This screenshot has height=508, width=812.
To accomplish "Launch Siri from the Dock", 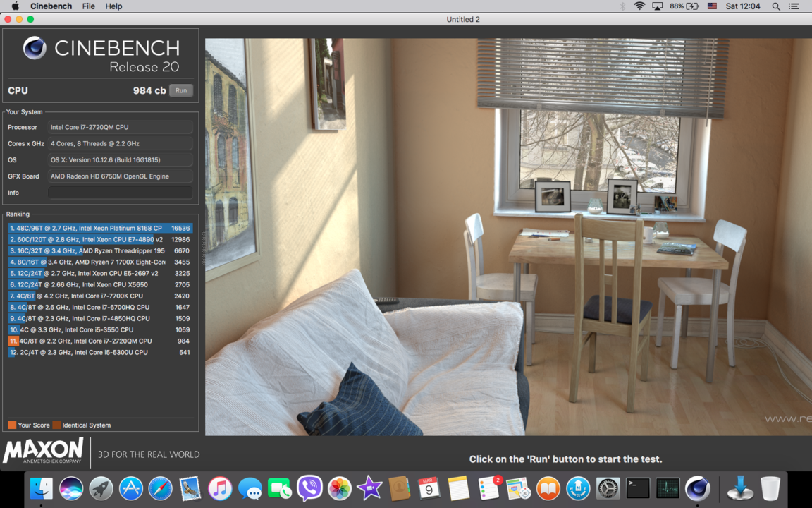I will click(71, 488).
